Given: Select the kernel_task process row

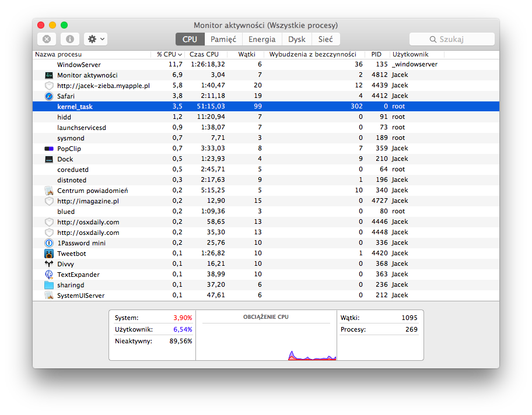Looking at the screenshot, I should click(266, 107).
